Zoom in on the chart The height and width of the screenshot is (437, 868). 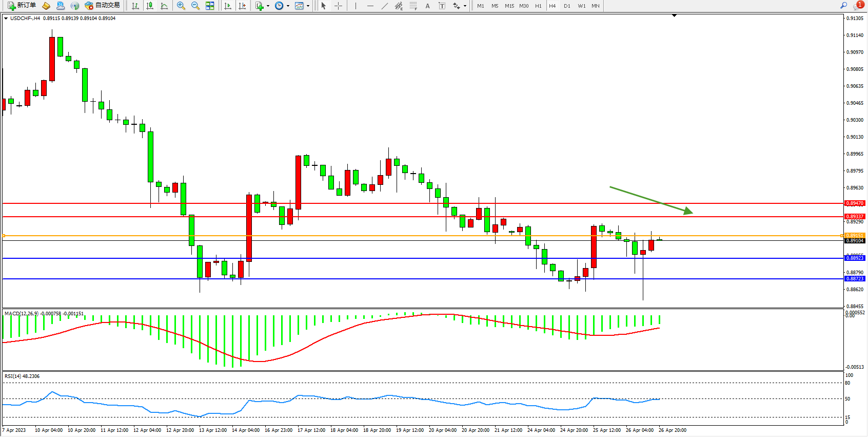click(181, 6)
